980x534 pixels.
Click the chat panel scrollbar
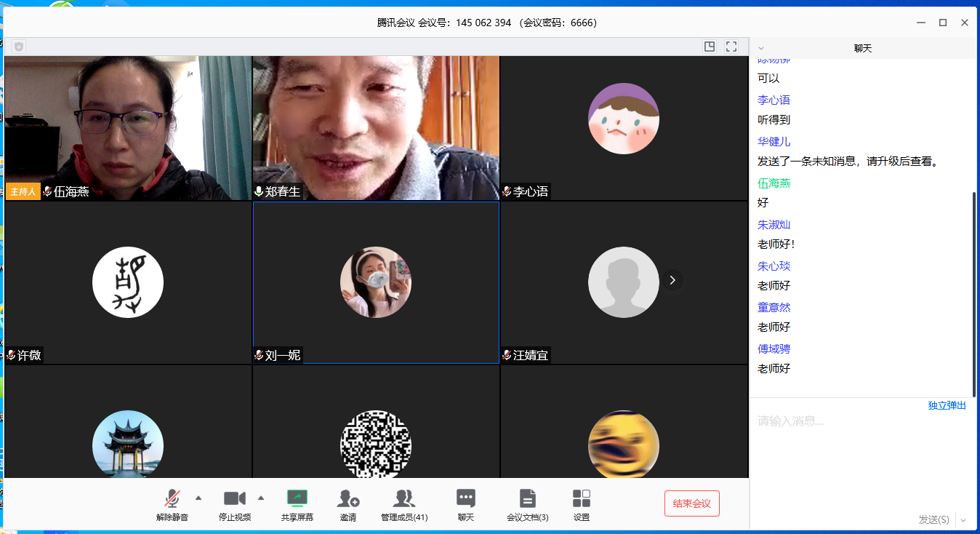pyautogui.click(x=974, y=291)
